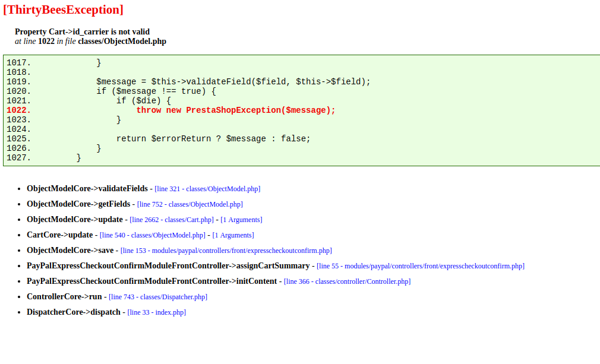Click the DispatcherCore->dispatch trace entry
The image size is (600, 364).
[73, 312]
